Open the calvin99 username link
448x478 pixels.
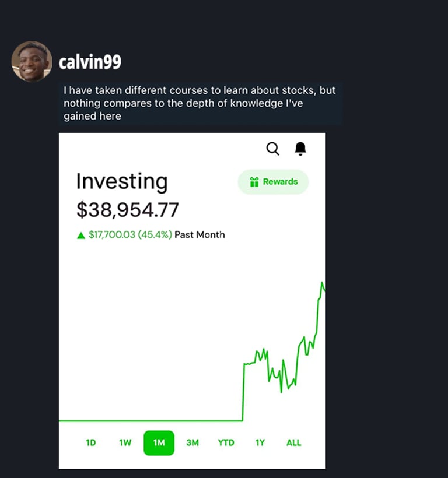coord(90,62)
